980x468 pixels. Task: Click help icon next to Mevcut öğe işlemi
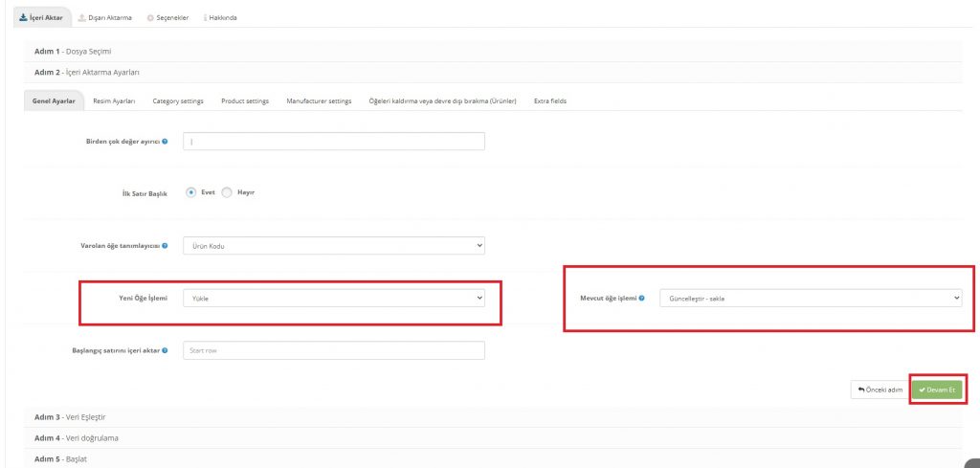click(x=642, y=299)
